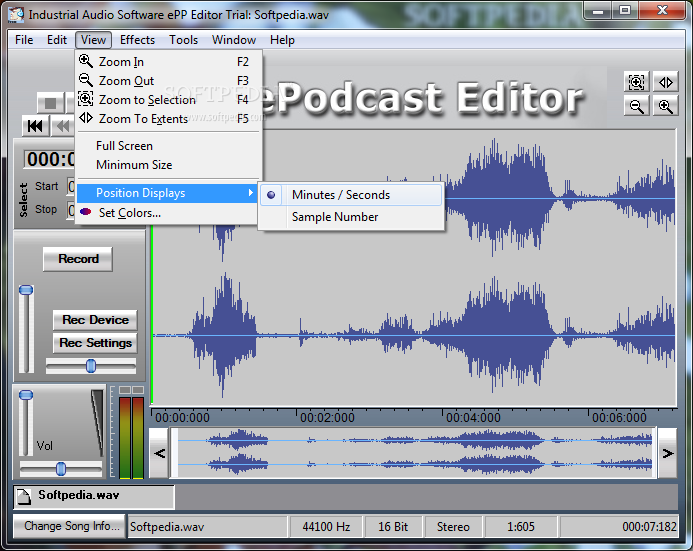Click the Set Colors palette icon
This screenshot has height=551, width=693.
(x=86, y=212)
